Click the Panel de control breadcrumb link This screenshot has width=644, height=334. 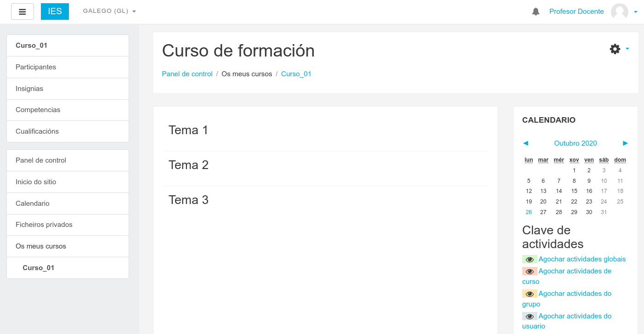point(187,74)
